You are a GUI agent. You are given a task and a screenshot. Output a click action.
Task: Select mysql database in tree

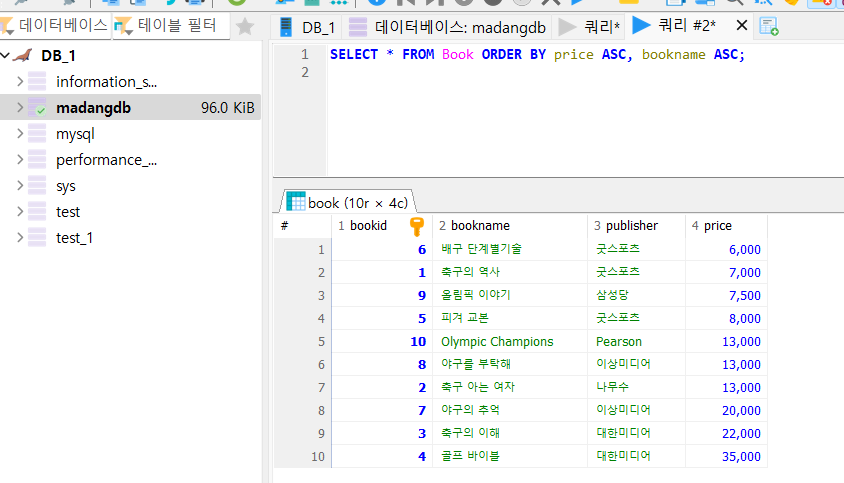point(75,134)
